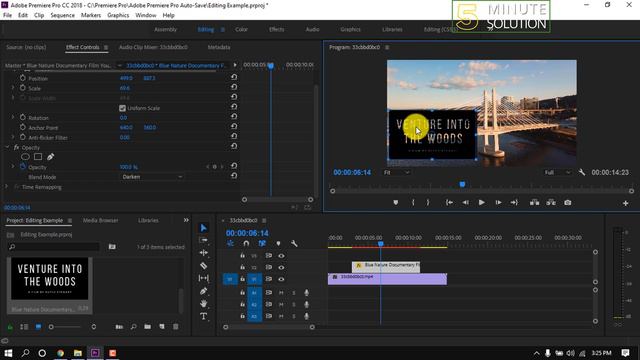Toggle linked selection in the timeline header
640x360 pixels.
pyautogui.click(x=262, y=244)
